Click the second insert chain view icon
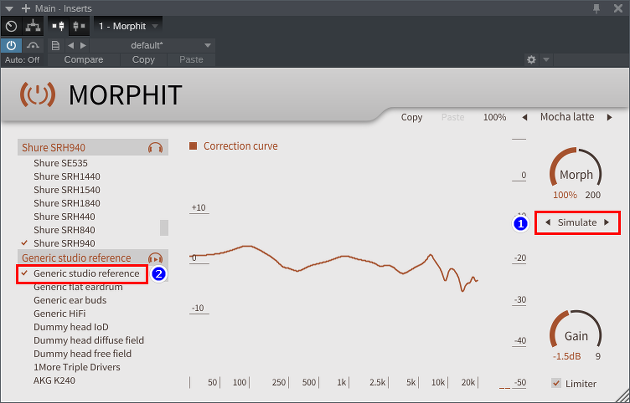 coord(79,26)
